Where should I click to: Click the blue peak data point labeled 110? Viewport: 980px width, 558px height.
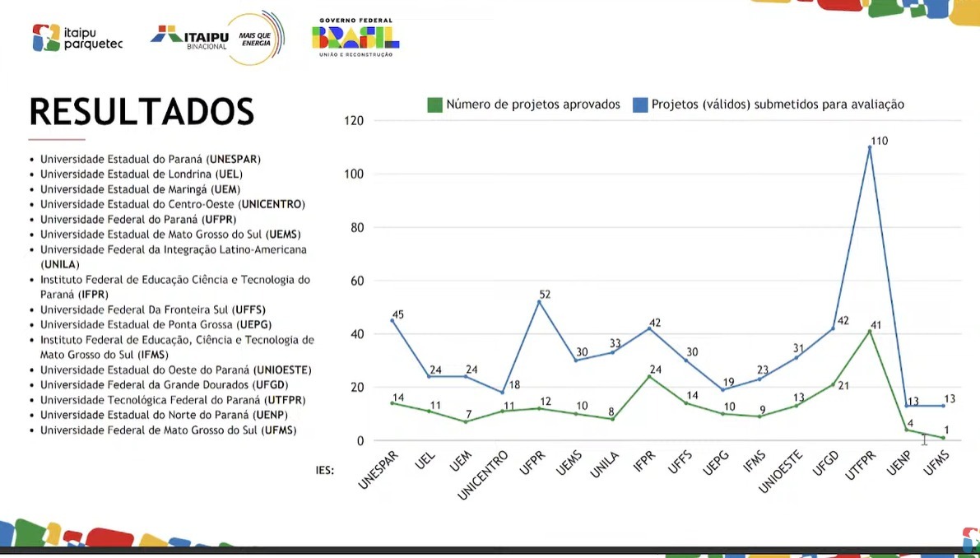pos(870,147)
